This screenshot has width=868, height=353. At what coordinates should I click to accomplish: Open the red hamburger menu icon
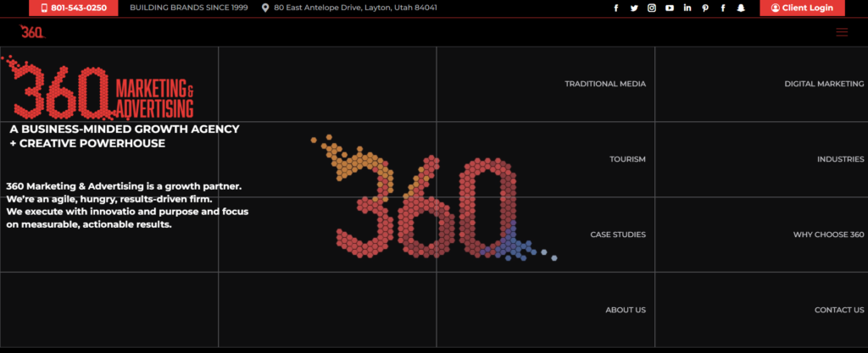[842, 32]
